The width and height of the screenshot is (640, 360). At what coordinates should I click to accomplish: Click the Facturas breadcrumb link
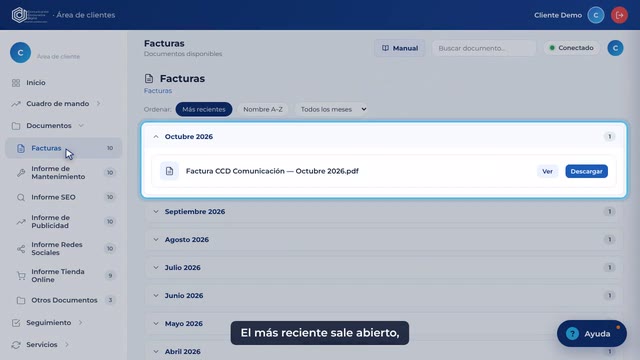pos(158,91)
